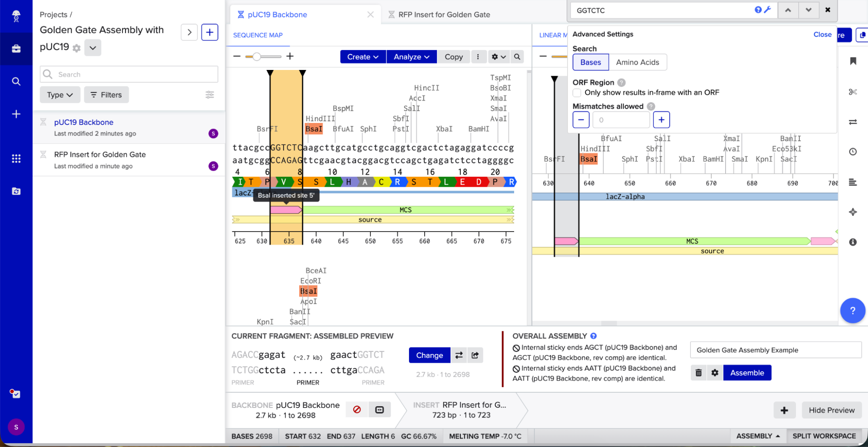
Task: Zoom out the sequence map with minus
Action: point(237,56)
